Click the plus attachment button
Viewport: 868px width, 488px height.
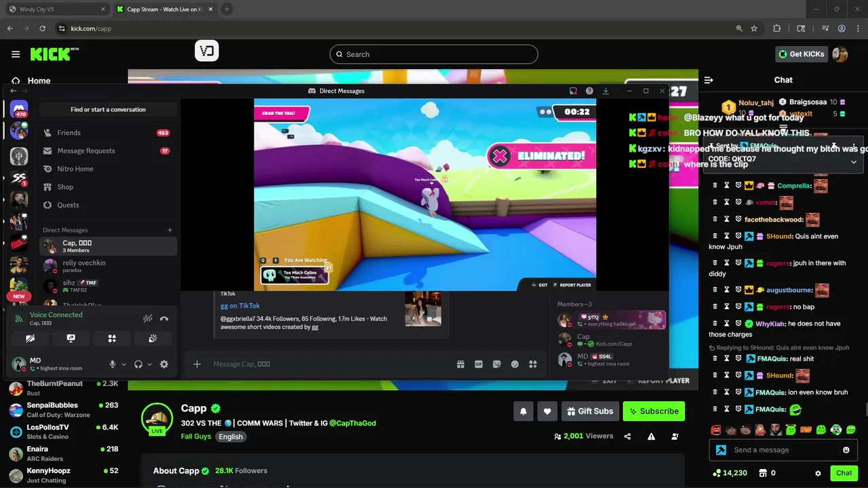[197, 364]
